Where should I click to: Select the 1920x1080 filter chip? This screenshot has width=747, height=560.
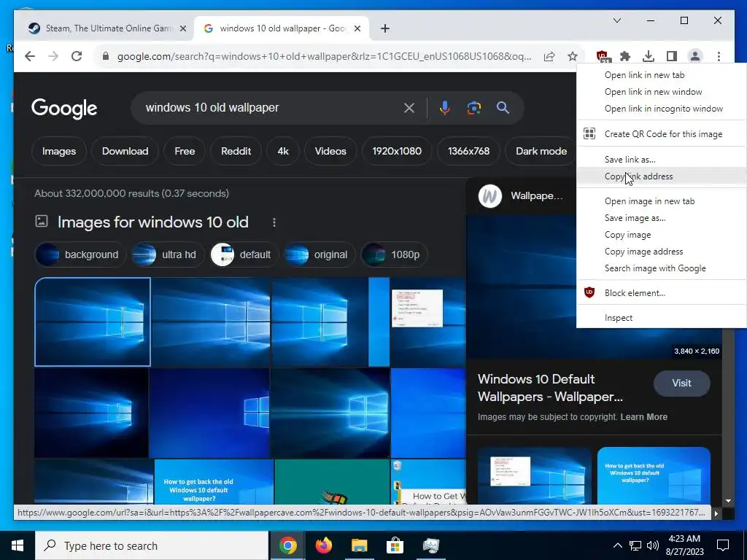click(x=397, y=152)
